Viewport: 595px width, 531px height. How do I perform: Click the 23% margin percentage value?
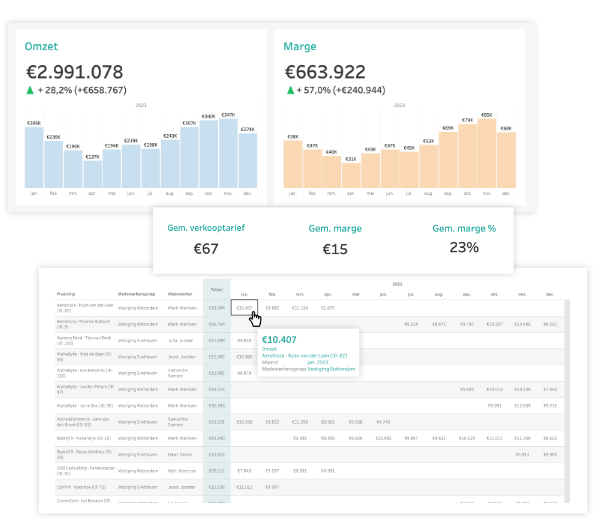click(x=464, y=247)
